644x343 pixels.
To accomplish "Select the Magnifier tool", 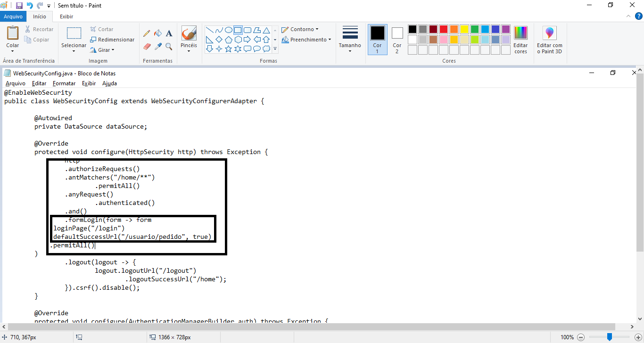I will (x=169, y=46).
